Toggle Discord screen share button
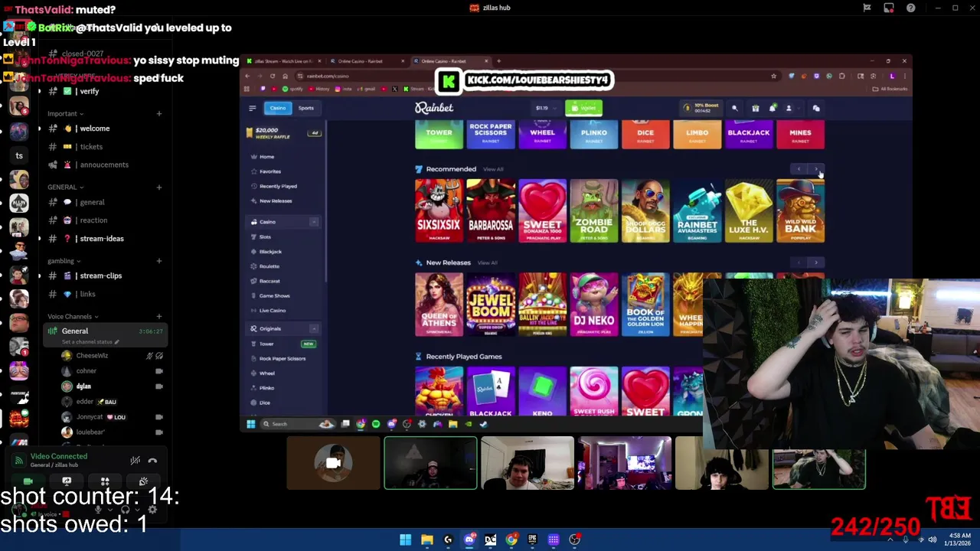980x551 pixels. click(67, 481)
